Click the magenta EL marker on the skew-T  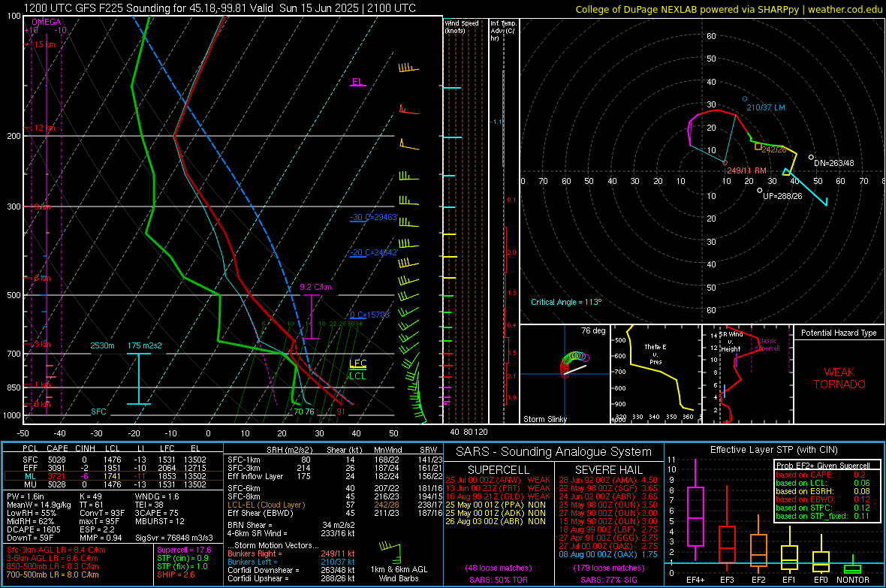click(357, 81)
